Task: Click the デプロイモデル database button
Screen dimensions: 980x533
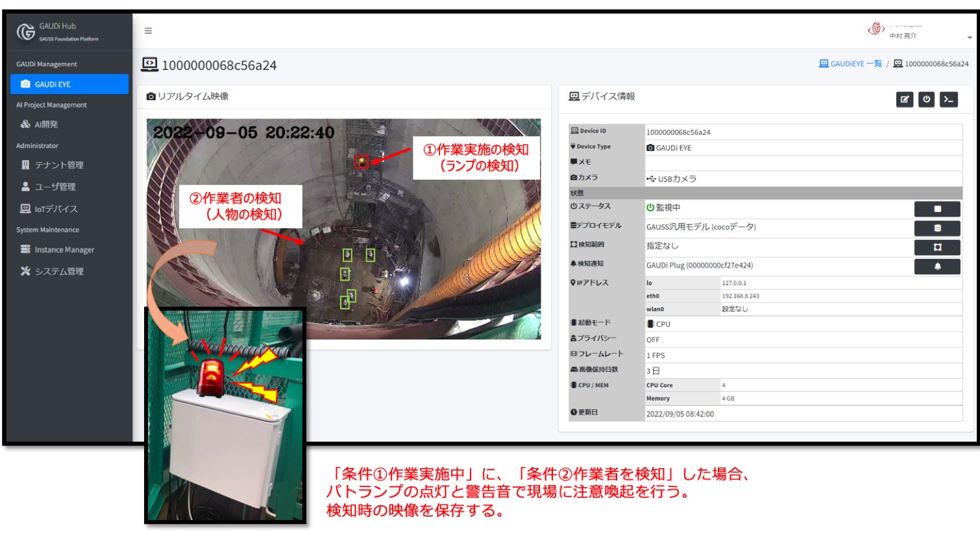Action: 937,228
